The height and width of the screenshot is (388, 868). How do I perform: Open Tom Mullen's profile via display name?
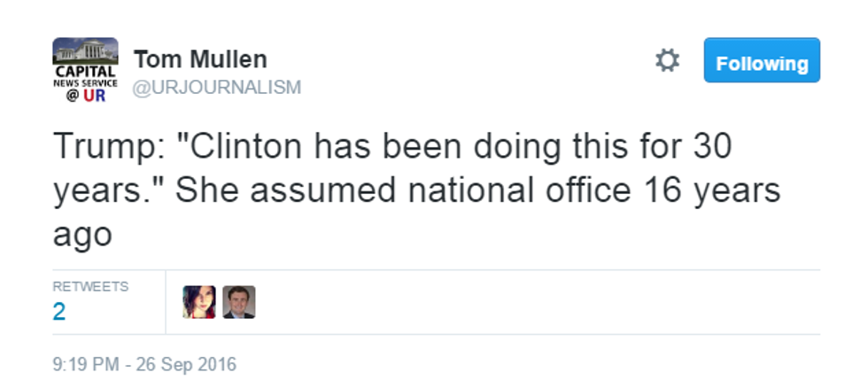click(x=200, y=59)
